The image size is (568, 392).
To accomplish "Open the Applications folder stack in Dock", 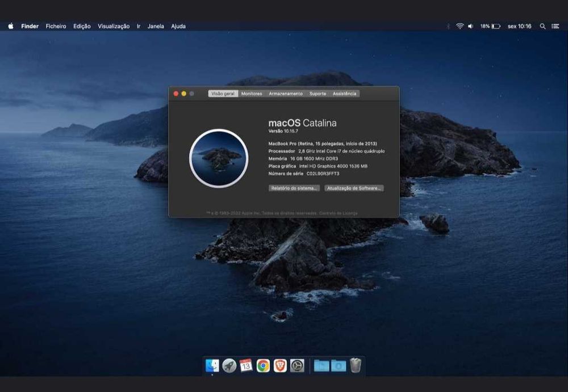I will coord(321,365).
